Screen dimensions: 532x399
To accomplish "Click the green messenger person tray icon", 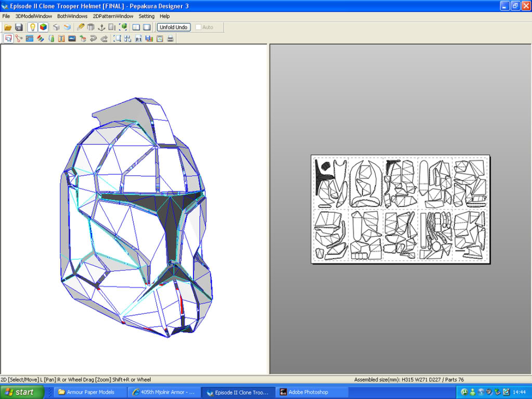I will tap(472, 392).
